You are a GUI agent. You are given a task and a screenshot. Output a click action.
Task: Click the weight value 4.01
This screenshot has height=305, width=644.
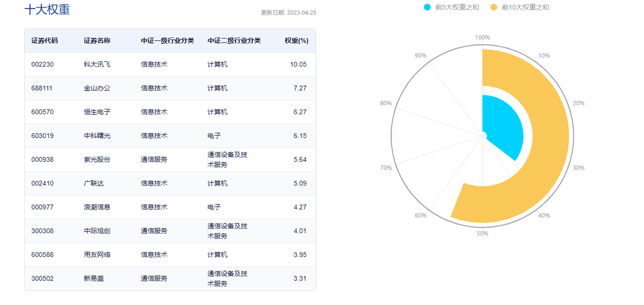coord(300,231)
